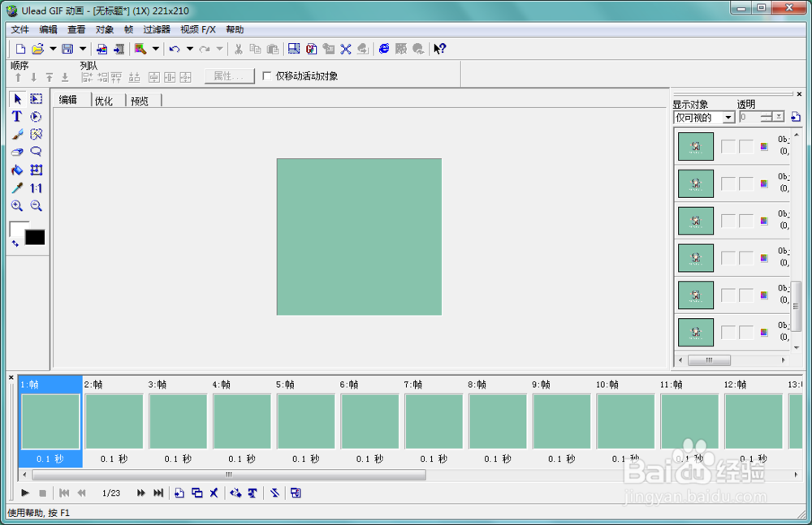Click the Add video toolbar icon
This screenshot has height=525, width=812.
click(119, 49)
